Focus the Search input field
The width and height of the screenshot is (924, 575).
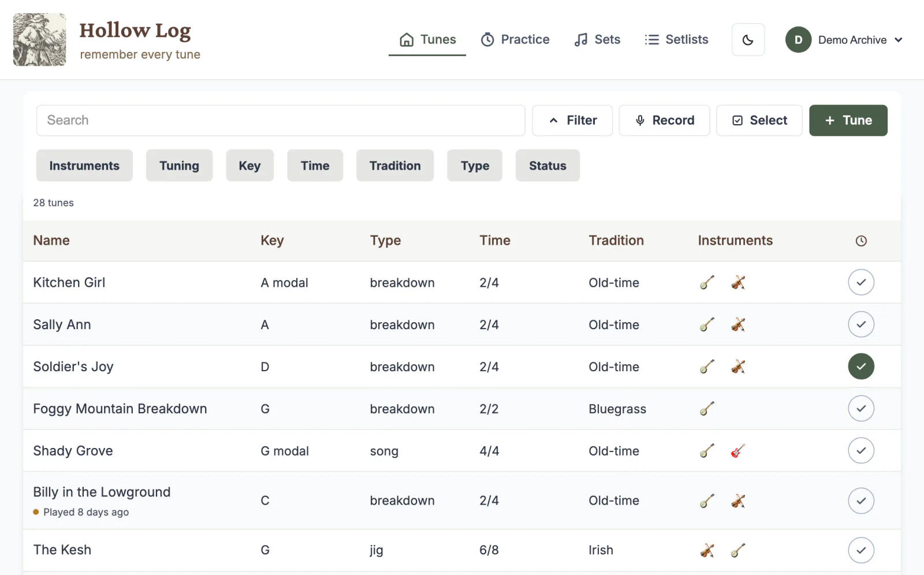[x=281, y=120]
